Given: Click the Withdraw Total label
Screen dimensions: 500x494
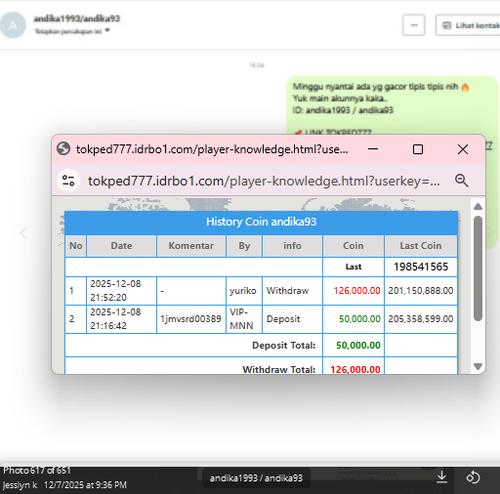Looking at the screenshot, I should pos(279,369).
